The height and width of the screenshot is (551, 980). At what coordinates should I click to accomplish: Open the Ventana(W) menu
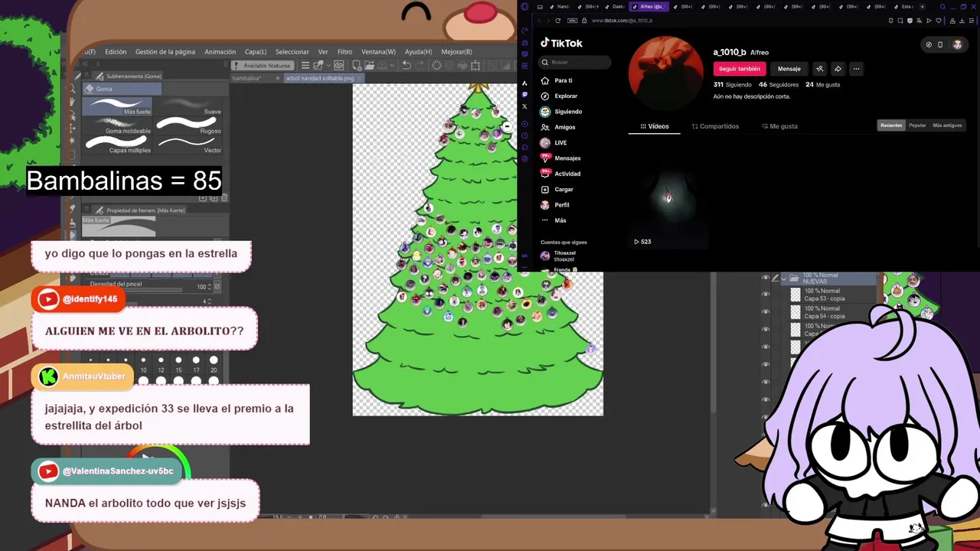click(378, 52)
